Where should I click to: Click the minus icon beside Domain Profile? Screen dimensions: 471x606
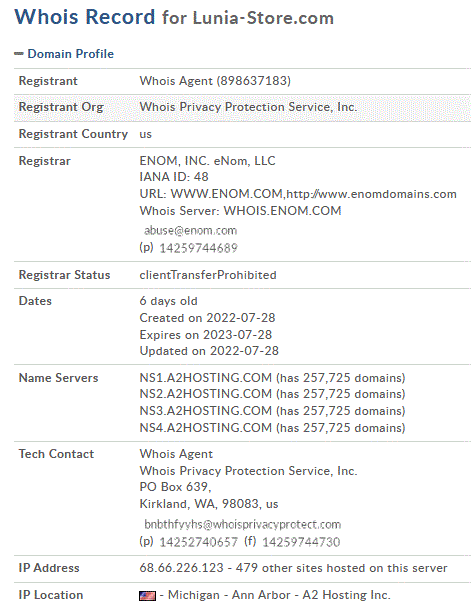[19, 54]
